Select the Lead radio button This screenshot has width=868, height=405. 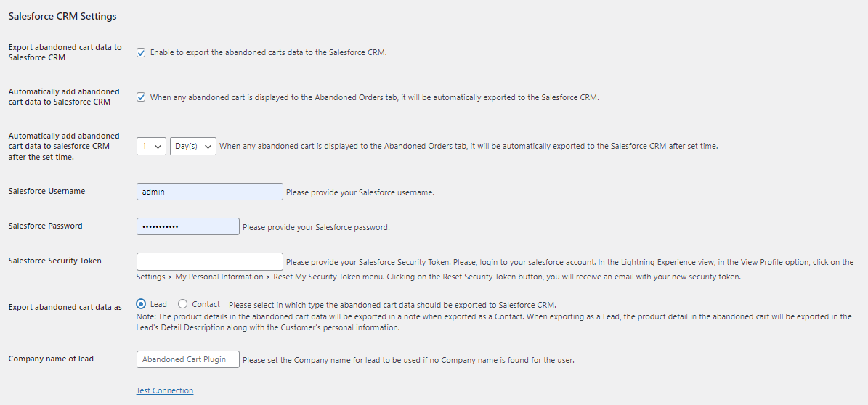pos(141,305)
